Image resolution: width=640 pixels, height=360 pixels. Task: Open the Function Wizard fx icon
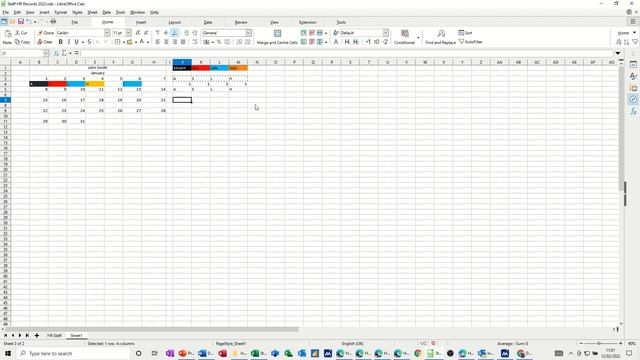tap(56, 53)
